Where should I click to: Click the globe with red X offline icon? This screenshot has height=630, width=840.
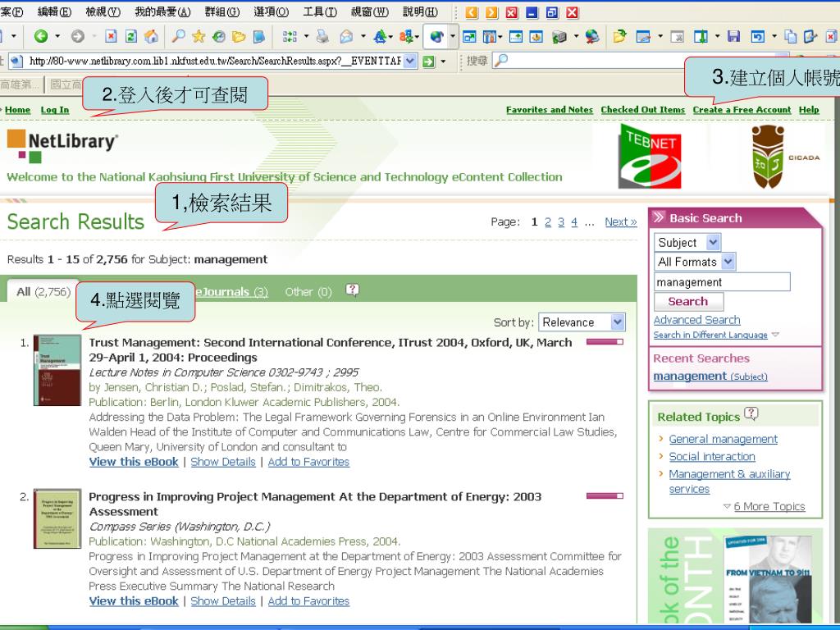592,36
